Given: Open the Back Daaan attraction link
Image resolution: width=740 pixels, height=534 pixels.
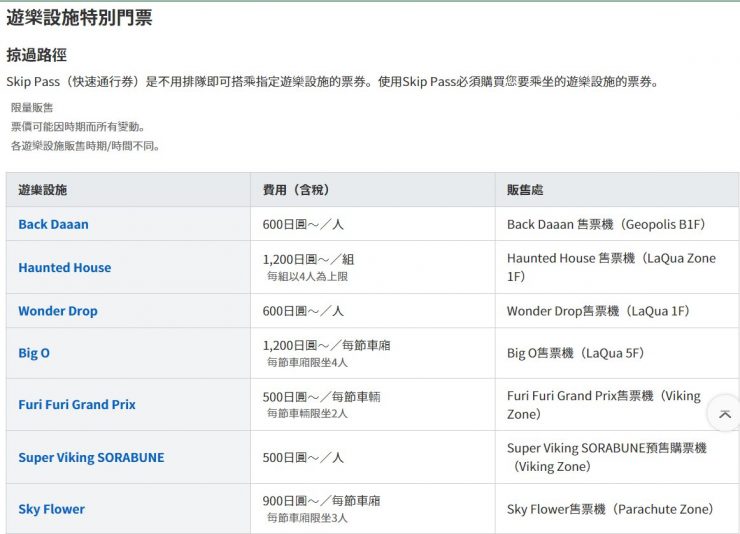Looking at the screenshot, I should (53, 224).
